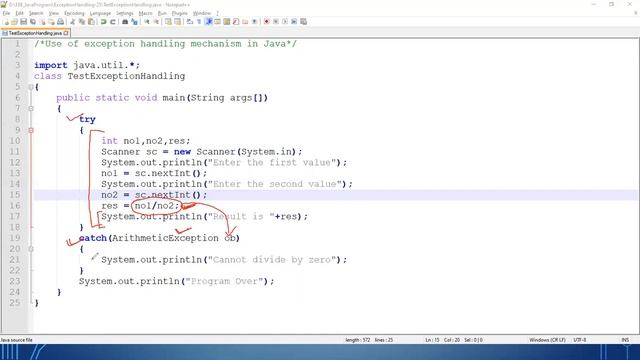Create a new file with toolbar New icon
Screen dimensions: 640x360
[x=6, y=22]
